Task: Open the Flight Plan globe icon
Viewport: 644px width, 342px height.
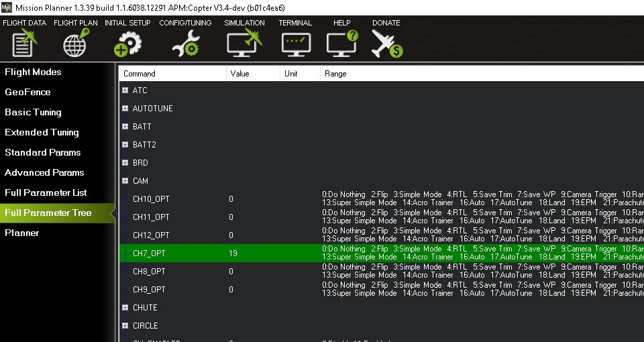Action: pyautogui.click(x=75, y=44)
